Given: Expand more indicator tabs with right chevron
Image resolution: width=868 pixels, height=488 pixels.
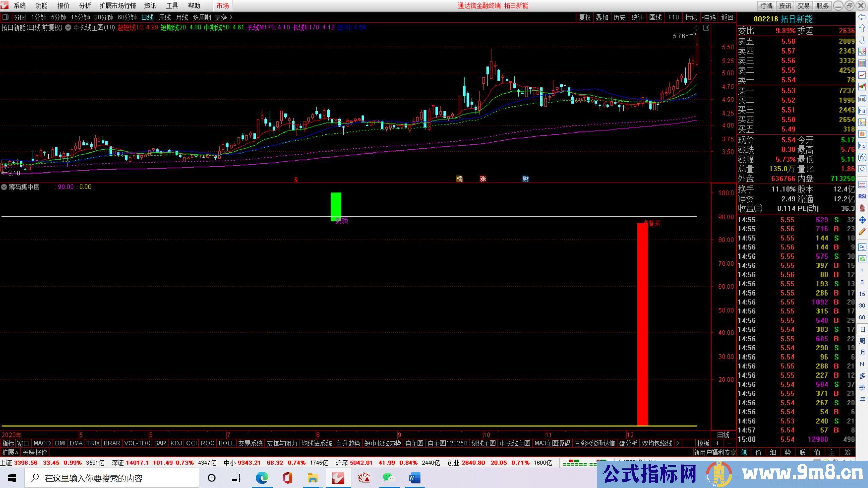Looking at the screenshot, I should click(x=677, y=443).
